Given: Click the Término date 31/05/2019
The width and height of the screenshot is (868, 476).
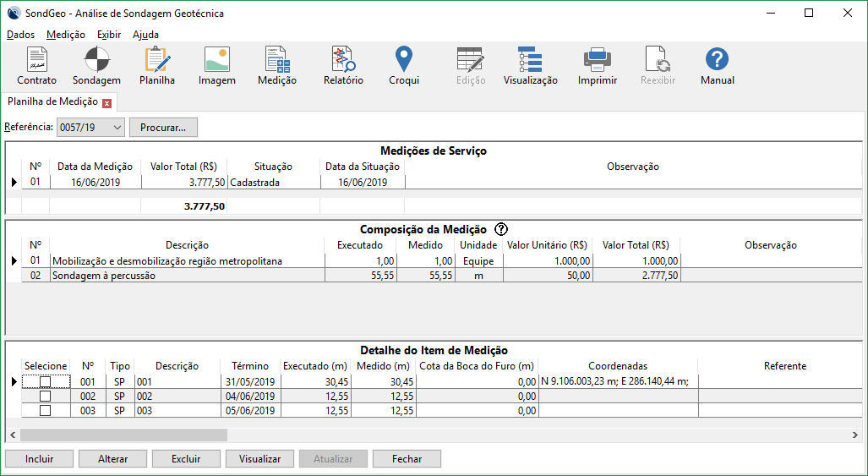Looking at the screenshot, I should point(250,382).
